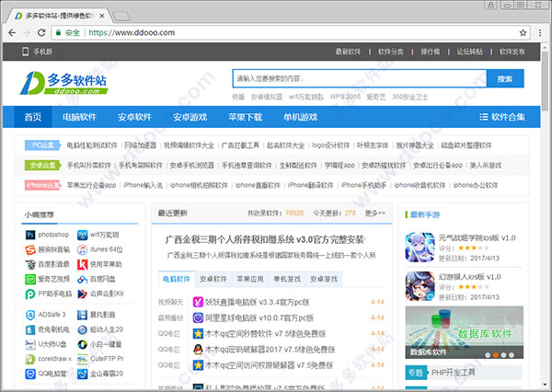Open the 元气战姬学院 game thumbnail
Image resolution: width=552 pixels, height=392 pixels.
[x=420, y=248]
